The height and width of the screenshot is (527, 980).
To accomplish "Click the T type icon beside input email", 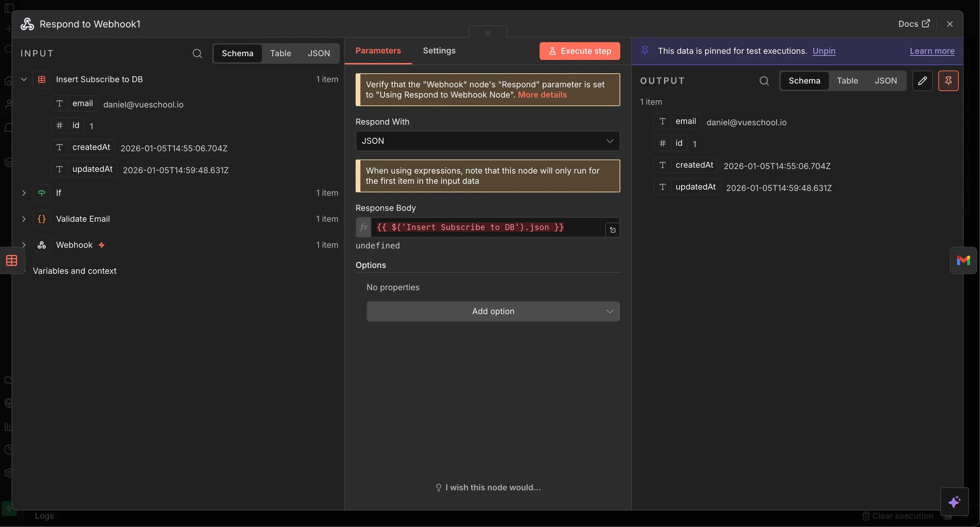I will point(59,103).
